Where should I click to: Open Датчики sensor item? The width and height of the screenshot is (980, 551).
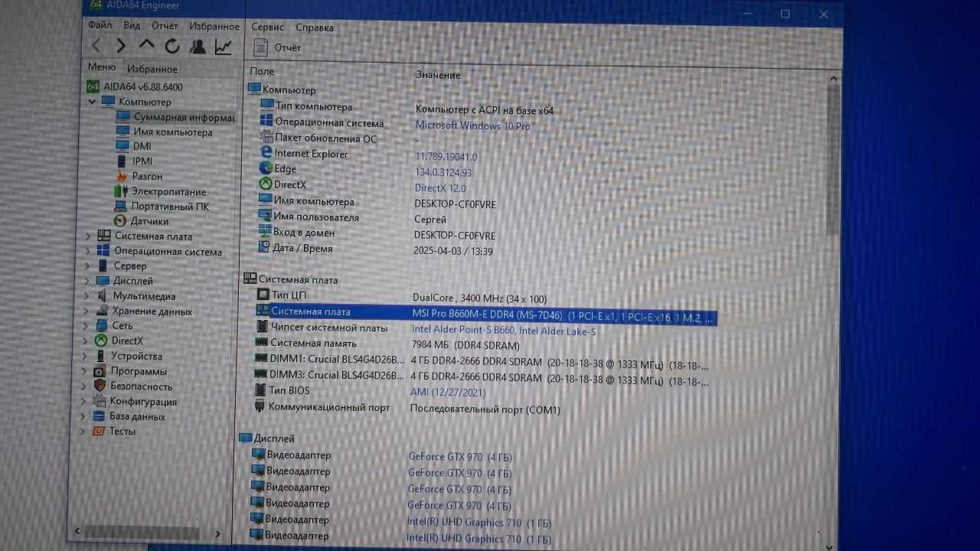[x=149, y=221]
